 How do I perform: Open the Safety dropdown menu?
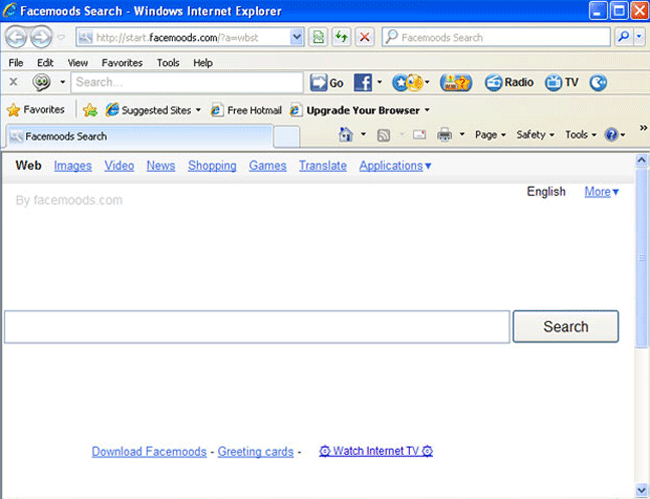coord(535,134)
